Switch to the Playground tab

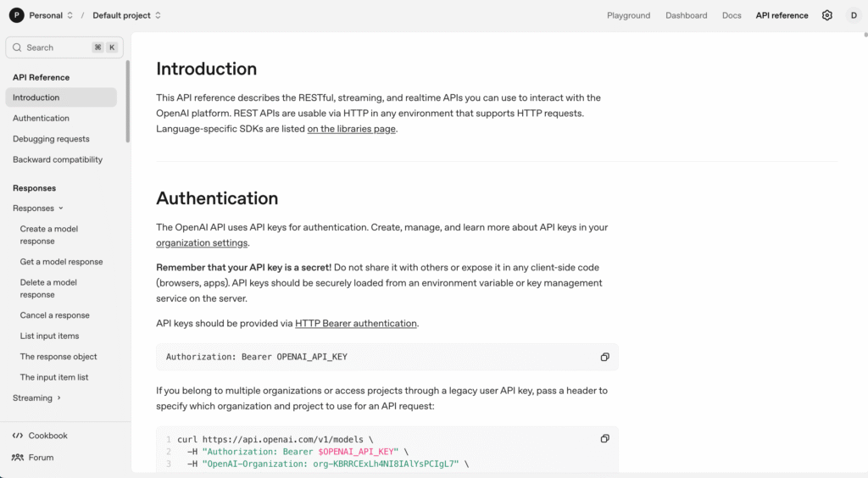(628, 15)
